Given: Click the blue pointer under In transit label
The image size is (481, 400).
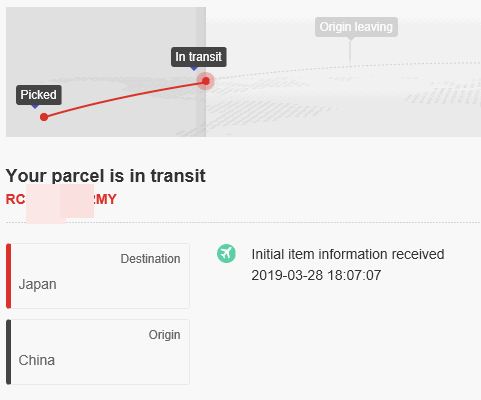Looking at the screenshot, I should point(194,69).
